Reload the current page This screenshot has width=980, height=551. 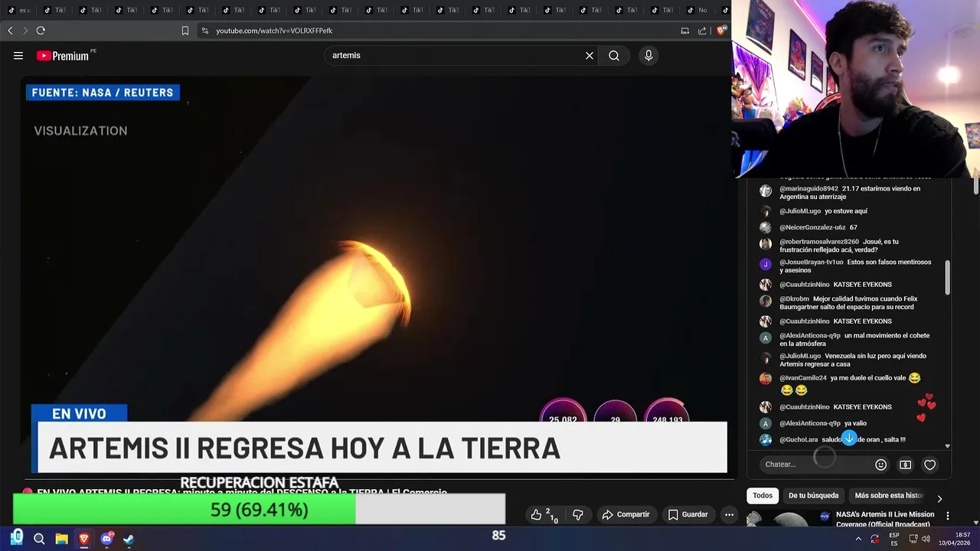(41, 31)
